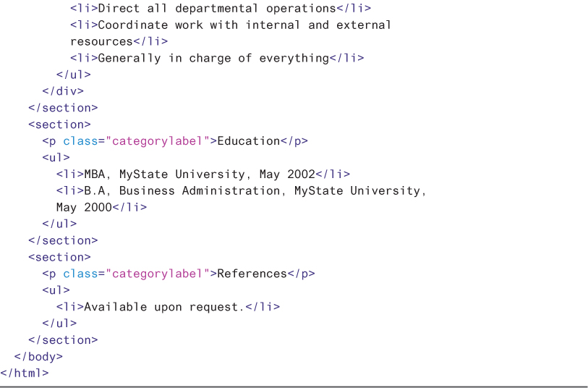Click the "MBA, MyState University, May 2002" item
588x388 pixels.
tap(200, 174)
